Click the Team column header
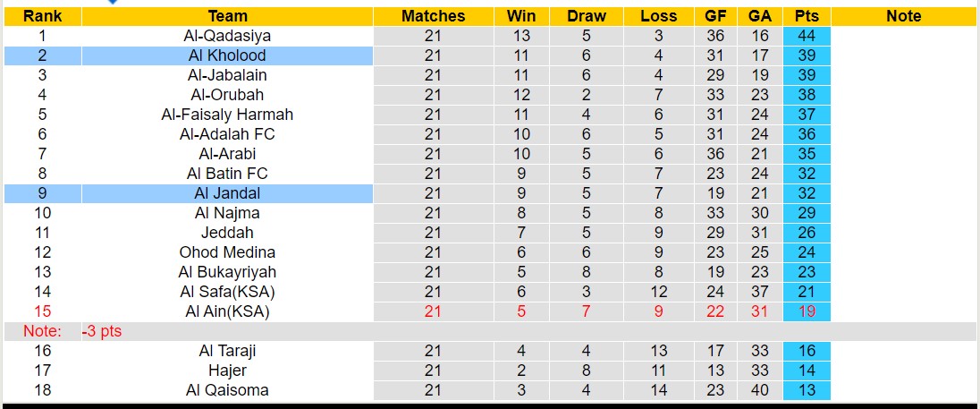Screen dimensions: 980x409 (x=227, y=16)
